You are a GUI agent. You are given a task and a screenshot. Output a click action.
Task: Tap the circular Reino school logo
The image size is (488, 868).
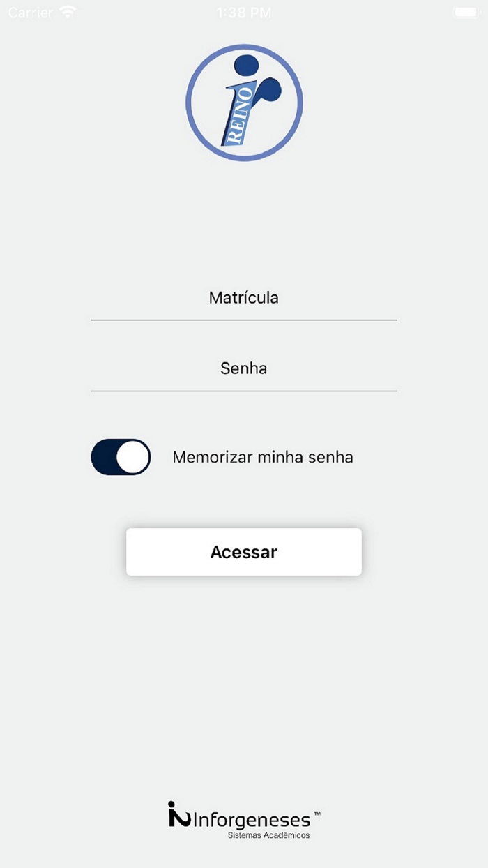tap(244, 103)
